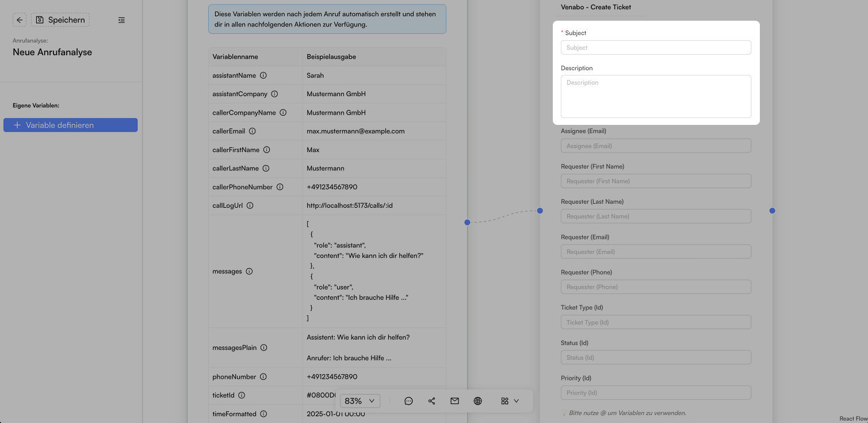
Task: Click the Beispielausgabe column header
Action: click(x=331, y=57)
